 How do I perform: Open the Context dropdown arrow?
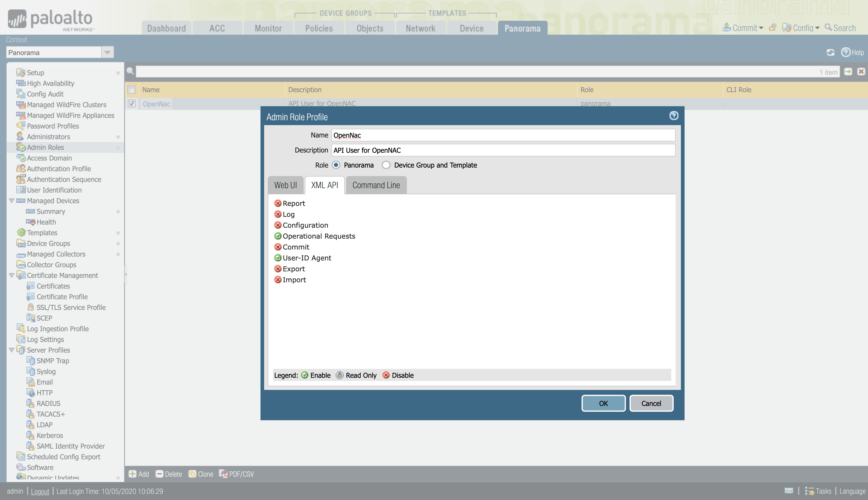[107, 53]
